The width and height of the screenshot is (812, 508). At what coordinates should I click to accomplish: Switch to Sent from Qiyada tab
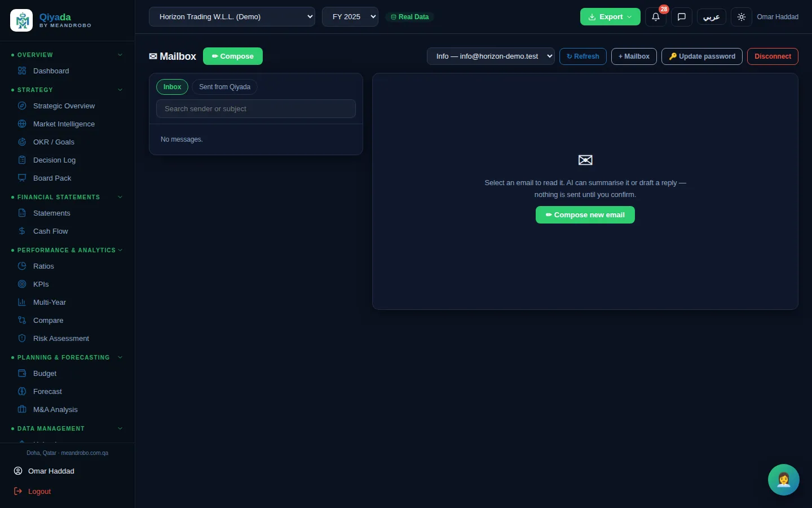224,87
